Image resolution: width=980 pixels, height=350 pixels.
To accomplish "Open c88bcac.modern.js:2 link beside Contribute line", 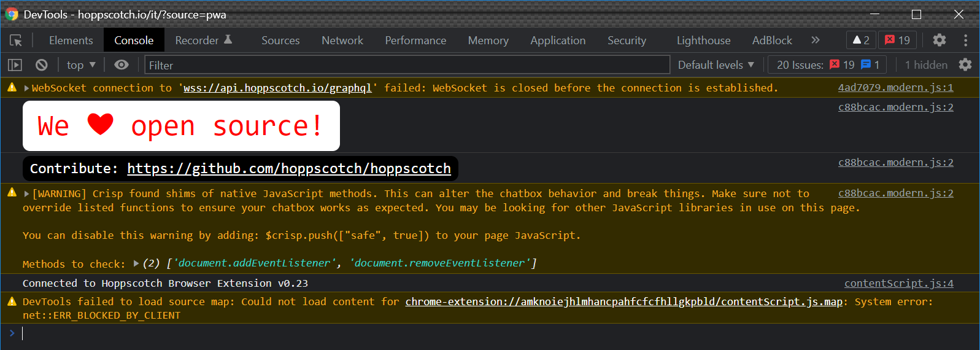I will tap(895, 162).
